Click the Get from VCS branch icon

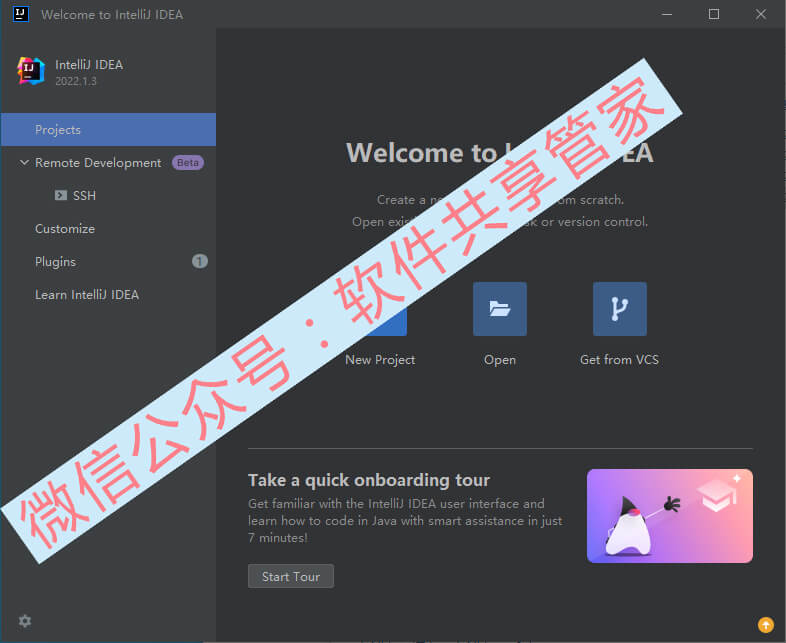620,309
